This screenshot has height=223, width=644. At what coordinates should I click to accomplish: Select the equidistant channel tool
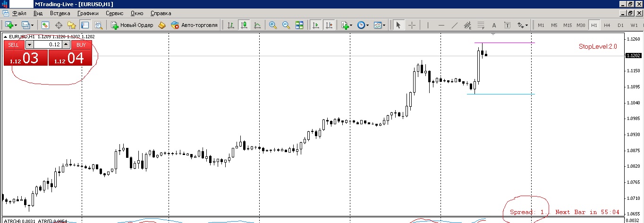[x=468, y=25]
